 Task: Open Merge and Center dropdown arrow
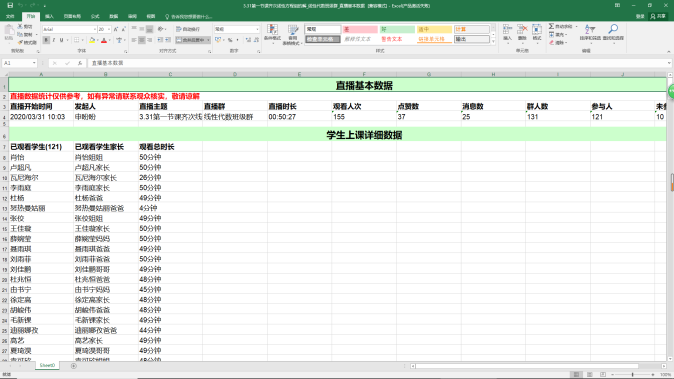pos(208,40)
